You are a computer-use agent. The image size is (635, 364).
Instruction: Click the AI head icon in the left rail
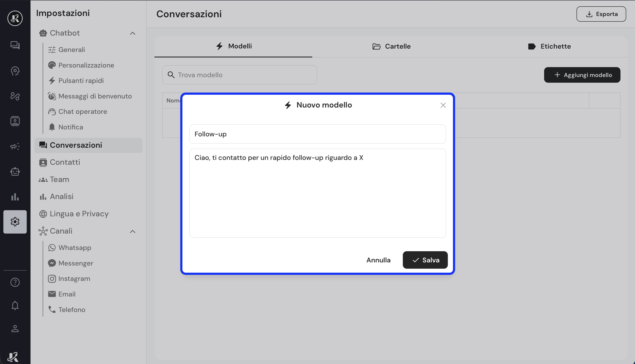[x=15, y=71]
